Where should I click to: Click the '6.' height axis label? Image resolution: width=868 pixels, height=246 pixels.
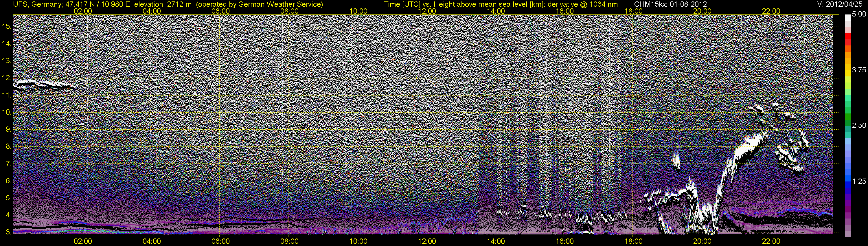[x=9, y=181]
